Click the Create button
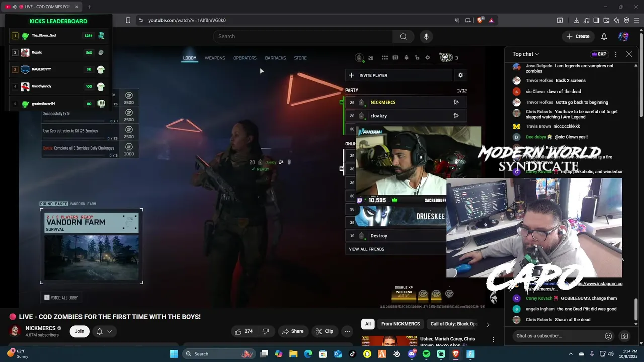The width and height of the screenshot is (644, 362). pyautogui.click(x=578, y=36)
